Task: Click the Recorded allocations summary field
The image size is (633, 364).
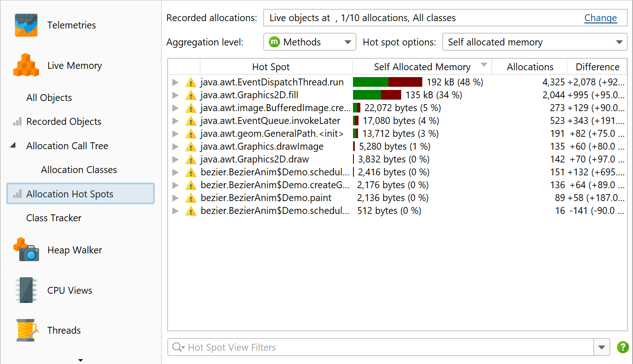Action: 445,18
